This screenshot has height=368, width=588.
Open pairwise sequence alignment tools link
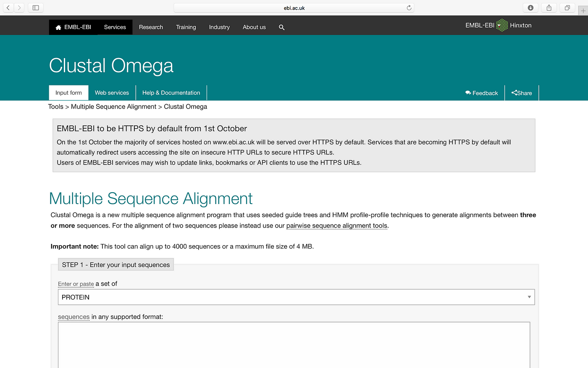337,225
